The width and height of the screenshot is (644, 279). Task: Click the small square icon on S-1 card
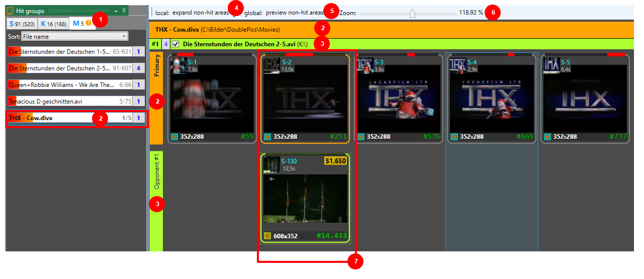click(174, 136)
